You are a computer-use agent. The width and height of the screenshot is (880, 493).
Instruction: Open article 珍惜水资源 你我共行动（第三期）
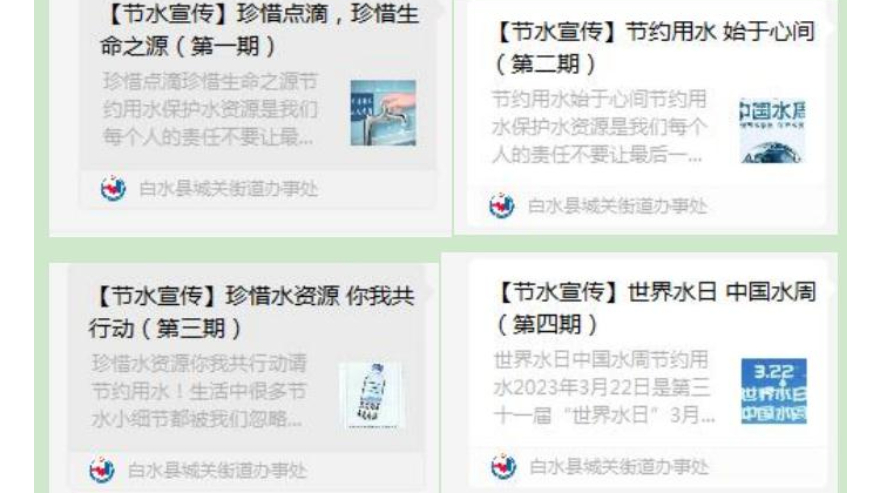click(251, 312)
